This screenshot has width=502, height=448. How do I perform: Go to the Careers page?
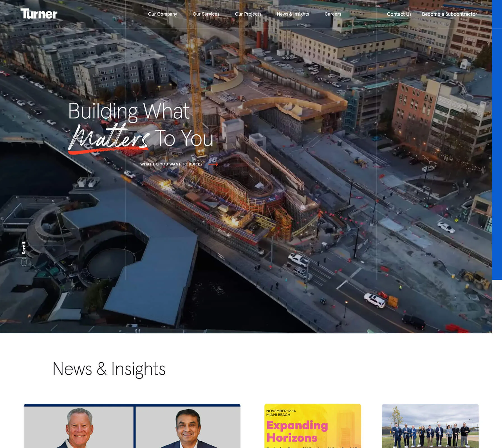tap(333, 14)
